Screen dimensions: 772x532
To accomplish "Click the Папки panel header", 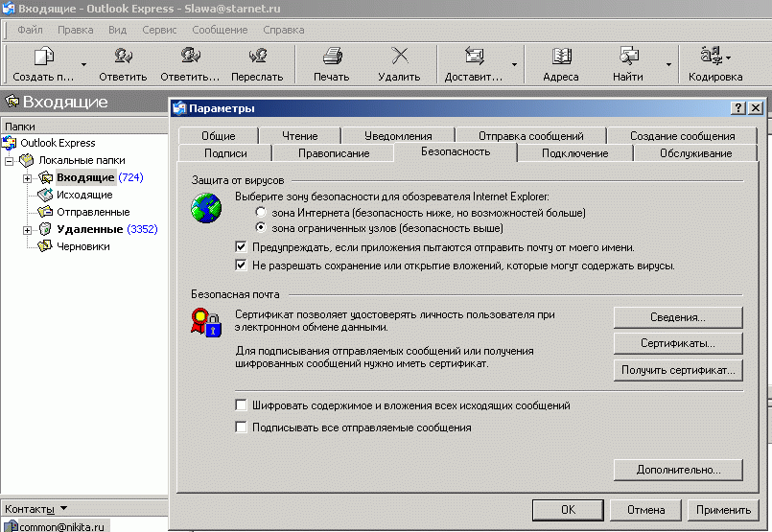I will tap(84, 126).
